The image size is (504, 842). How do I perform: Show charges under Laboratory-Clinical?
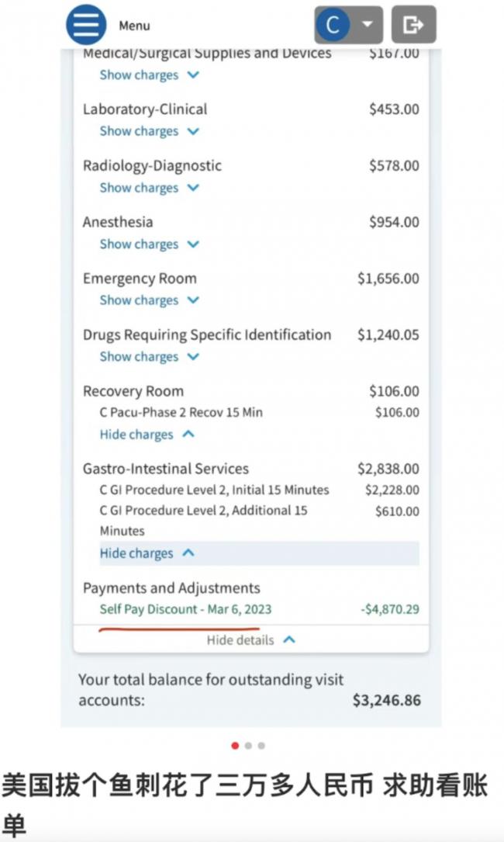tap(149, 131)
